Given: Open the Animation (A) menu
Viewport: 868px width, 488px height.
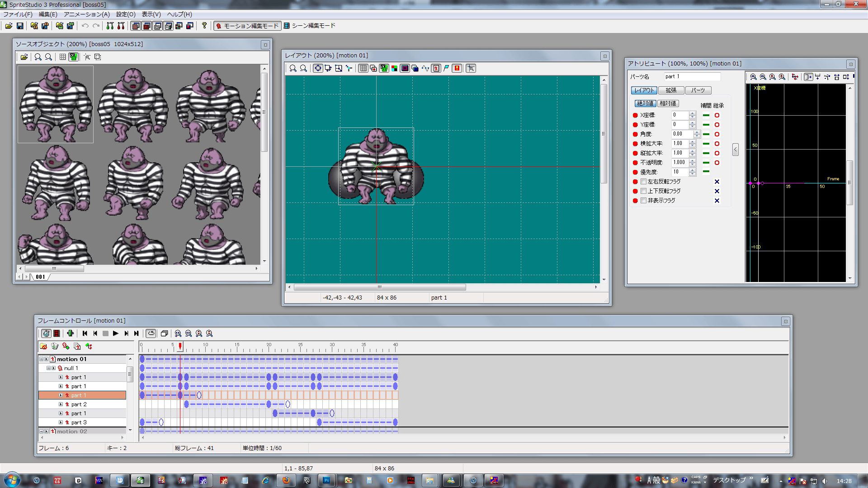Looking at the screenshot, I should tap(87, 14).
